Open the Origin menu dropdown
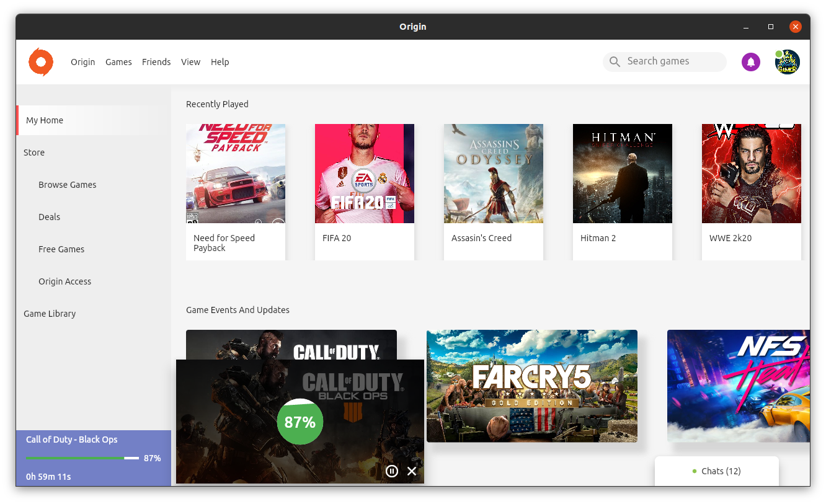The image size is (826, 504). pos(82,61)
